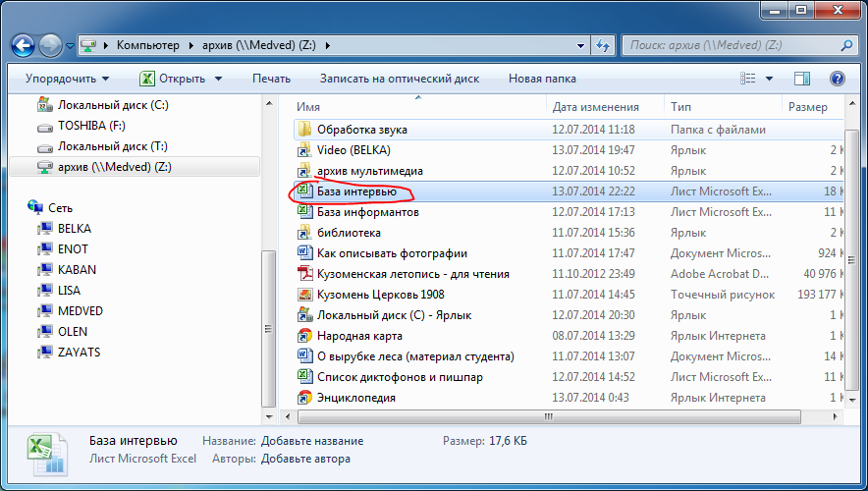Open the Упорядочить dropdown menu
Screen dimensions: 868x491
click(x=68, y=79)
